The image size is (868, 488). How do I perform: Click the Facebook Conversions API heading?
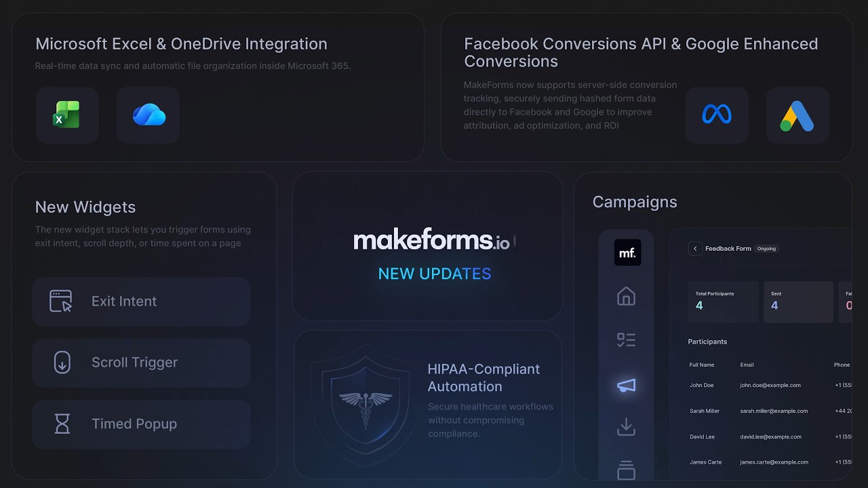click(x=641, y=53)
